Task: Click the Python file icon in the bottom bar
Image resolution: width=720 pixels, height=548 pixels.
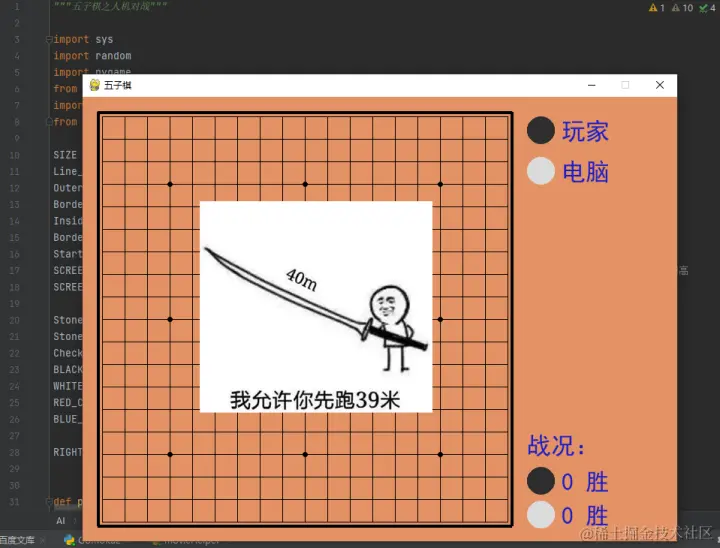Action: pos(69,540)
